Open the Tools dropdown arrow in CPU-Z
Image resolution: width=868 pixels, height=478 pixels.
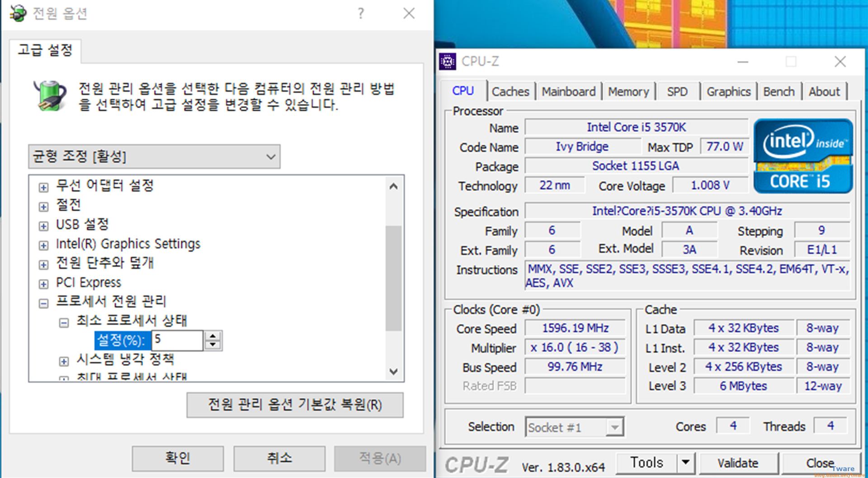[685, 463]
